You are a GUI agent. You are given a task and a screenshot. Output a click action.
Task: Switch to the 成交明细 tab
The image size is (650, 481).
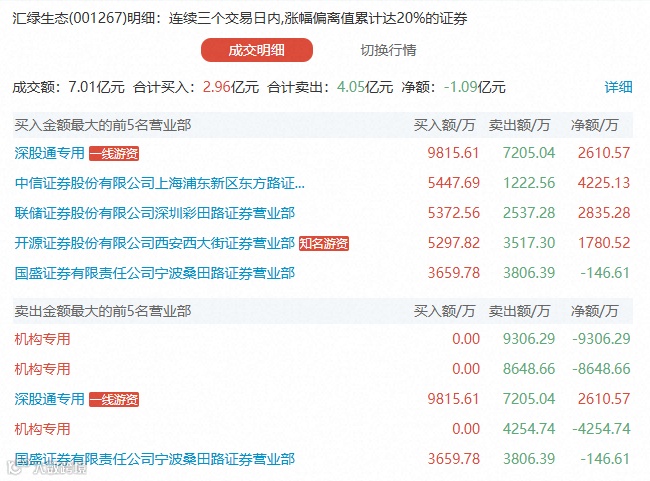[257, 50]
